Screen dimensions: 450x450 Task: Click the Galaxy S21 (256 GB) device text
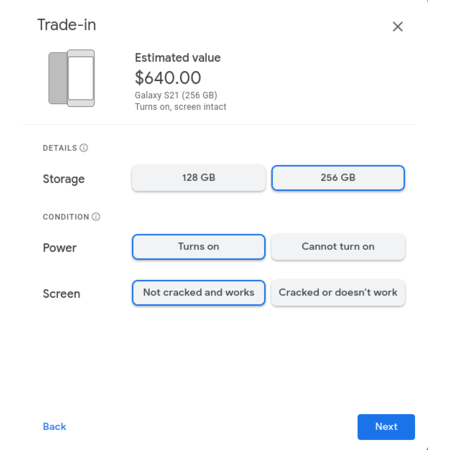click(x=176, y=95)
